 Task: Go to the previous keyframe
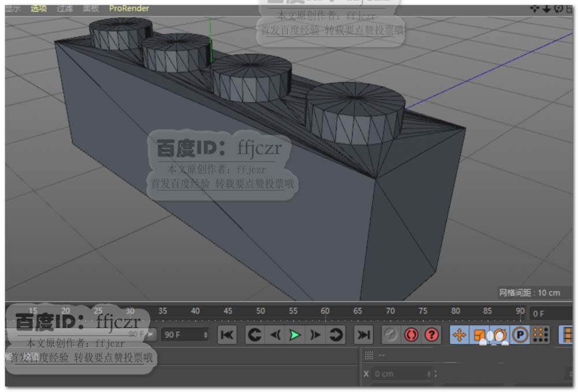254,335
